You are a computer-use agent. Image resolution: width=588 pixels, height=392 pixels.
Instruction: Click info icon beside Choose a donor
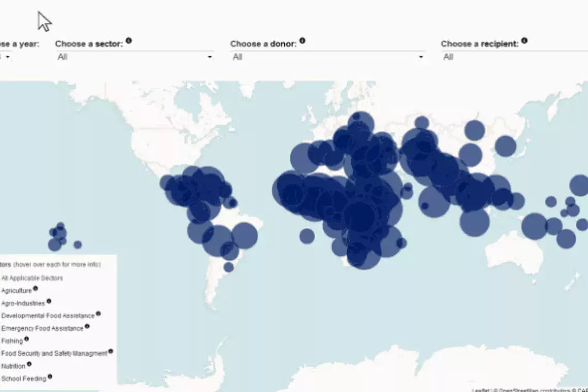(302, 41)
